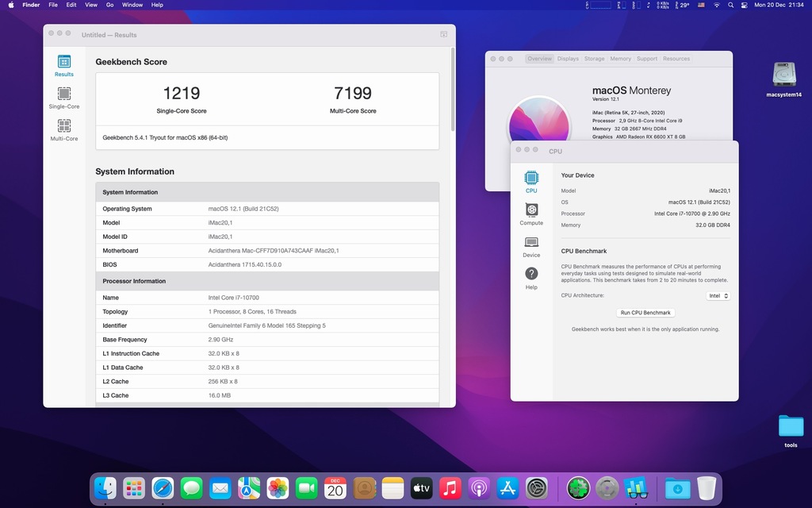The image size is (812, 508).
Task: Open Photos from the Dock
Action: [278, 488]
